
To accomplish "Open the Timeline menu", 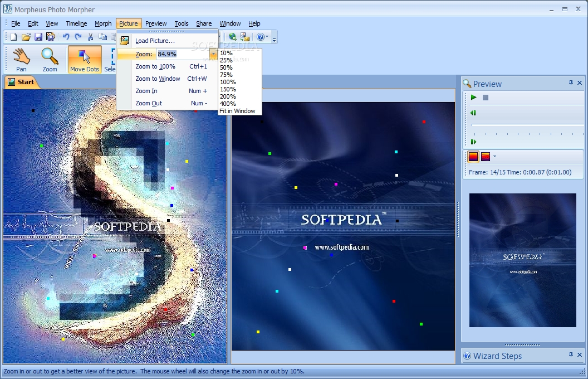I will point(76,23).
